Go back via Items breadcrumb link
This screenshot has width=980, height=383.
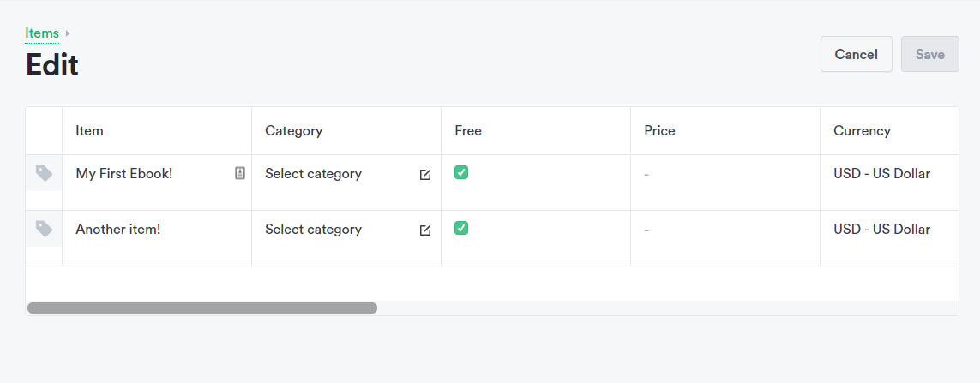pyautogui.click(x=42, y=33)
